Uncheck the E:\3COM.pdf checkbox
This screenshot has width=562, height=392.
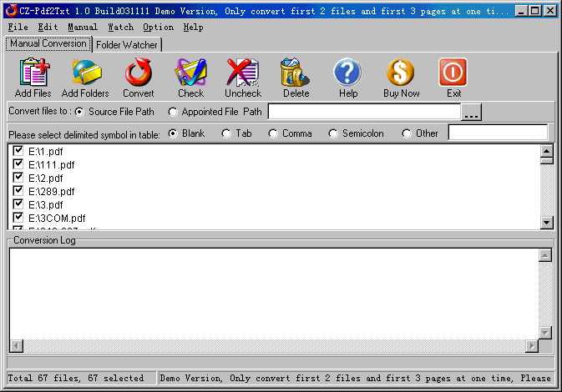(18, 218)
